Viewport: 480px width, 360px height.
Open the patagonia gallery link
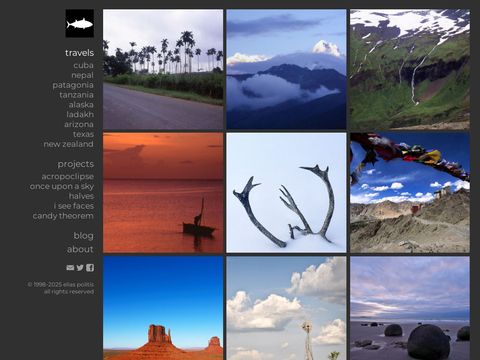click(x=73, y=85)
